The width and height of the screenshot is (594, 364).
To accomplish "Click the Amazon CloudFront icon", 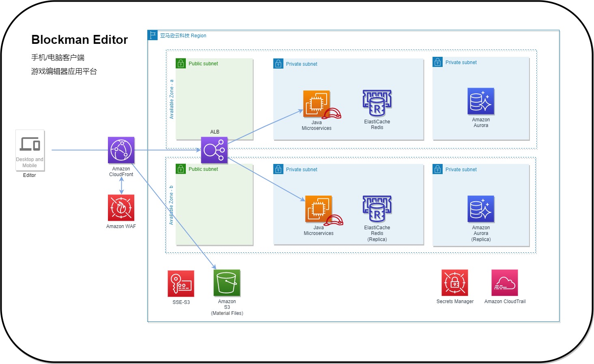I will tap(121, 150).
